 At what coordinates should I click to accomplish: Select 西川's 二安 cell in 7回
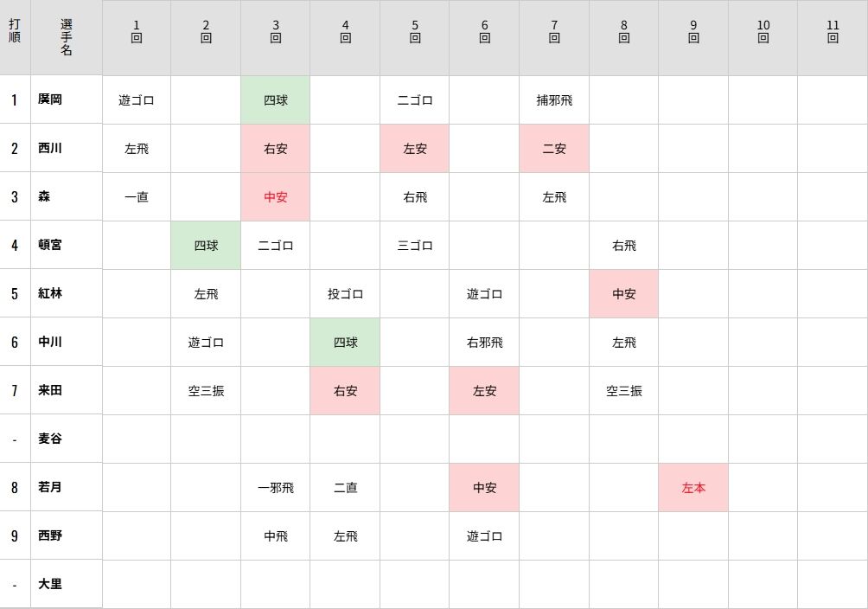(554, 149)
